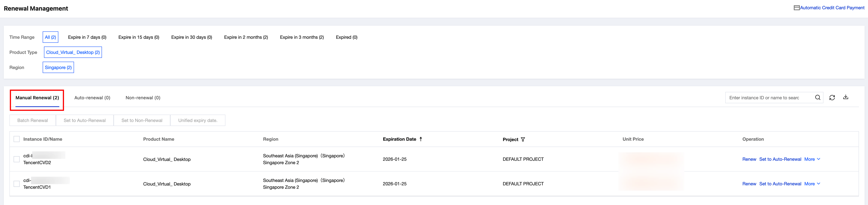Click Renew link for TencentCVD2
Screen dimensions: 868x205
click(x=749, y=159)
